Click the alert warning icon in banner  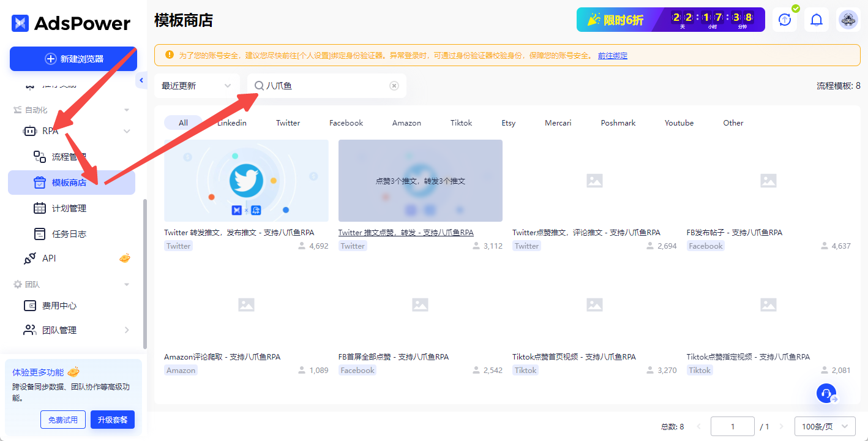tap(170, 55)
